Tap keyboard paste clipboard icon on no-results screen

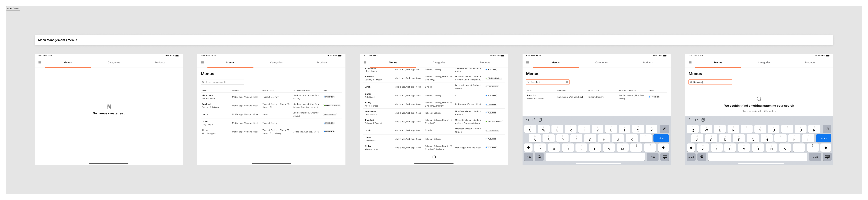[703, 120]
